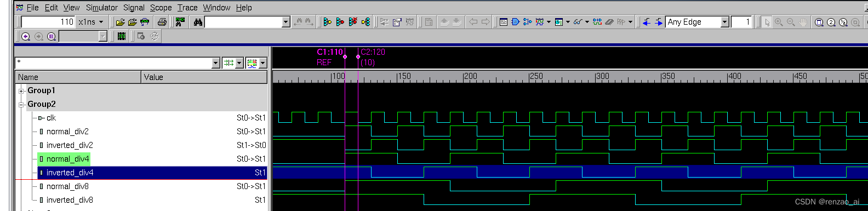Screen dimensions: 868x211
Task: Open the glasses watch dropdown arrow
Action: pyautogui.click(x=587, y=22)
